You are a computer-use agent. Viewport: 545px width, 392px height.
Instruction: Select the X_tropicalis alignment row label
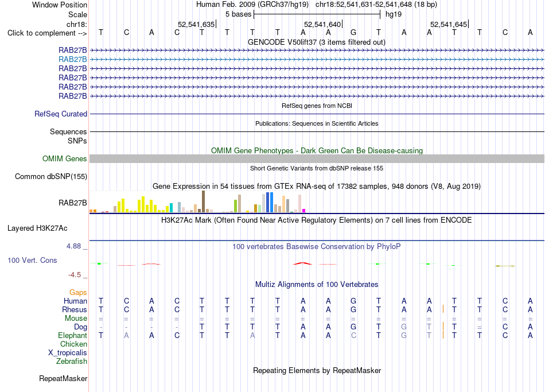coord(68,353)
